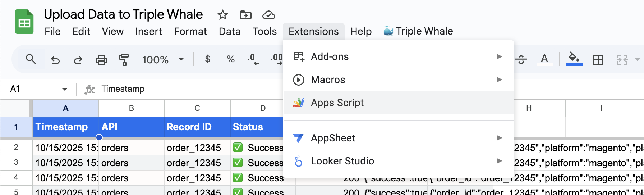Open the Format menu

[190, 31]
